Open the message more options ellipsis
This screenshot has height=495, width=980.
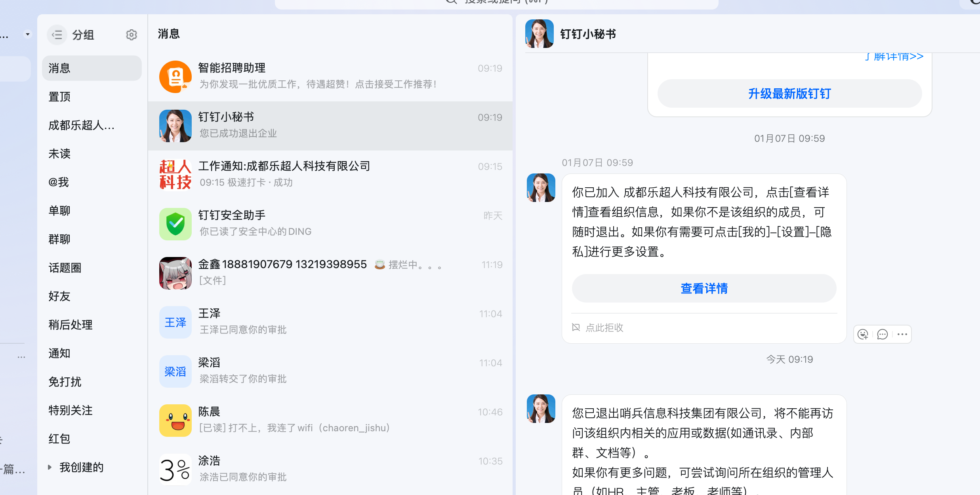(902, 334)
